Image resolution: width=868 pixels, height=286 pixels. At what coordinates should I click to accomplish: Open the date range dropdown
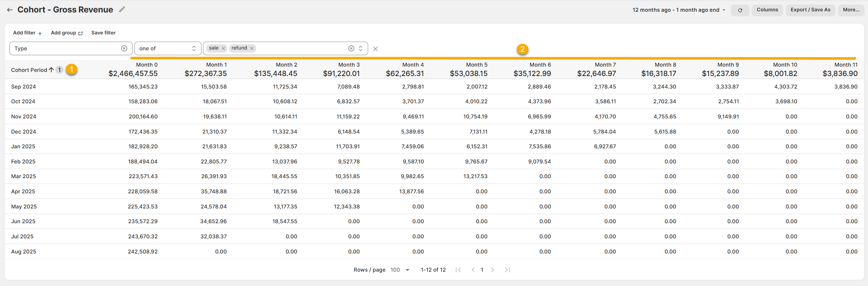click(679, 10)
